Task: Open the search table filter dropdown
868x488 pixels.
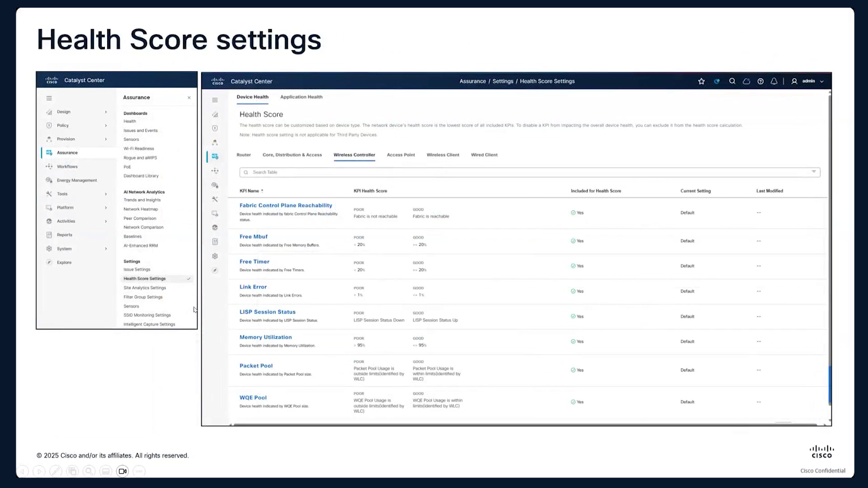Action: [814, 172]
